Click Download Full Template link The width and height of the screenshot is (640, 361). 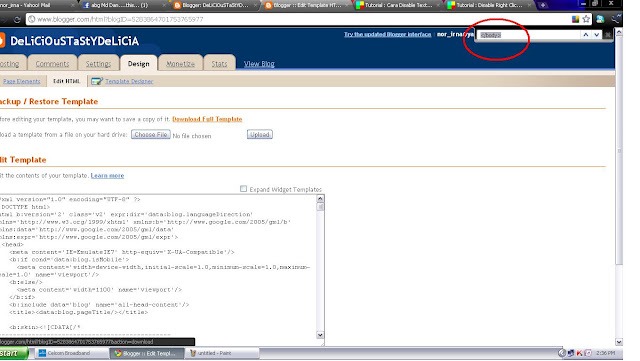point(207,119)
